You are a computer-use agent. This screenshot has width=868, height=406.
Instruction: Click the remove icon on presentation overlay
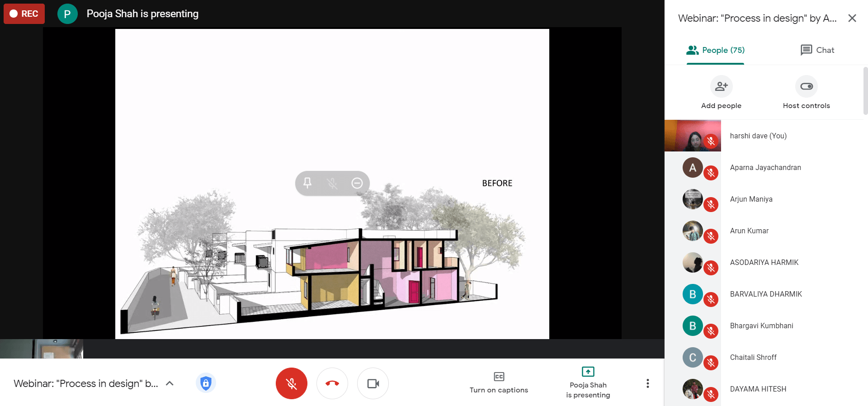pyautogui.click(x=357, y=183)
